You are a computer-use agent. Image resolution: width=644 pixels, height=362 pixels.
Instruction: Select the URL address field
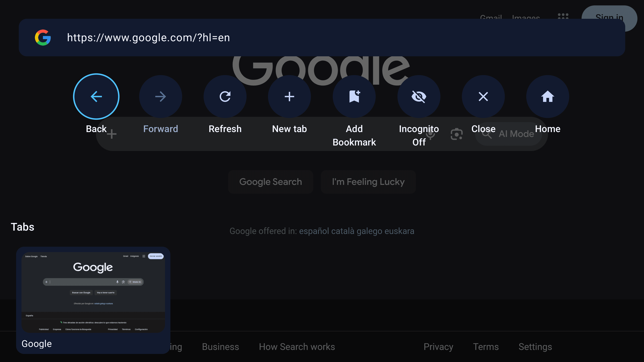[322, 38]
